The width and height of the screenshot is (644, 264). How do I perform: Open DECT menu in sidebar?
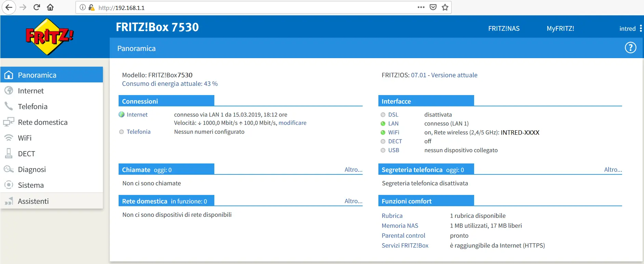52,154
